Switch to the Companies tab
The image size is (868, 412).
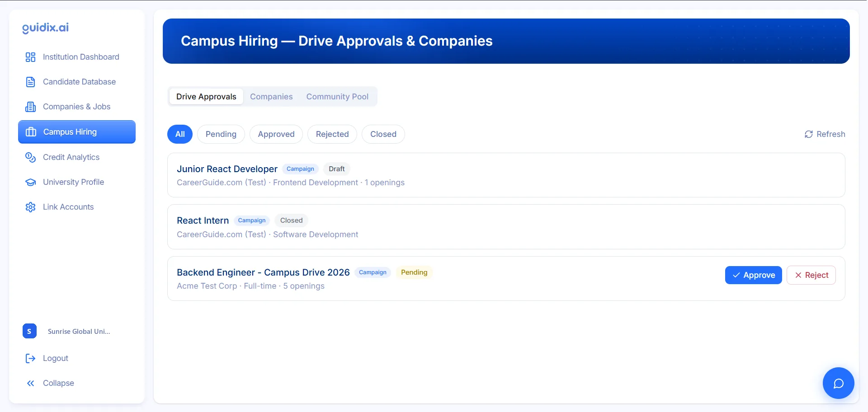[271, 97]
